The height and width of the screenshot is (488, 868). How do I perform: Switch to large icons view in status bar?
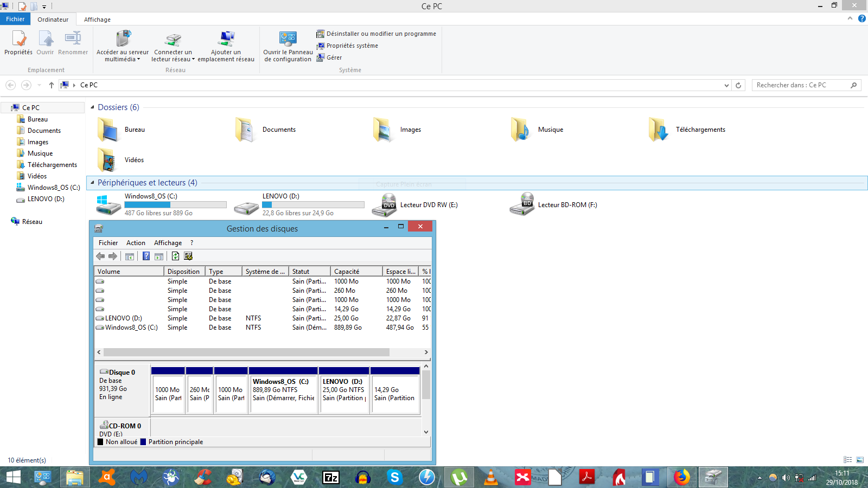[860, 460]
